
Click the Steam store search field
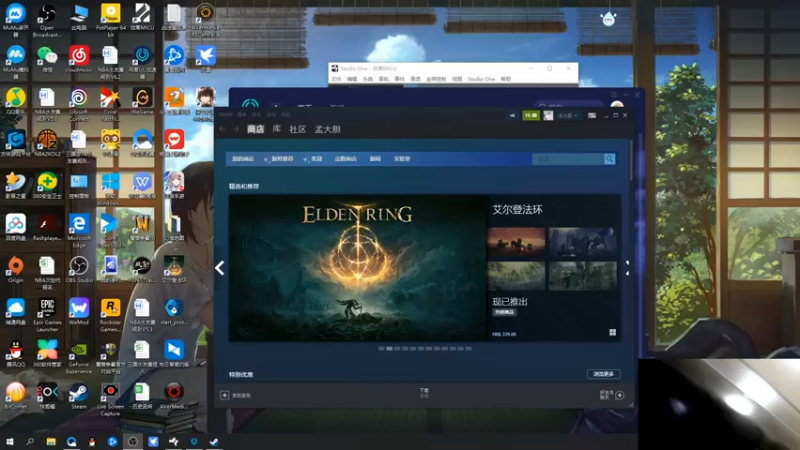point(568,159)
